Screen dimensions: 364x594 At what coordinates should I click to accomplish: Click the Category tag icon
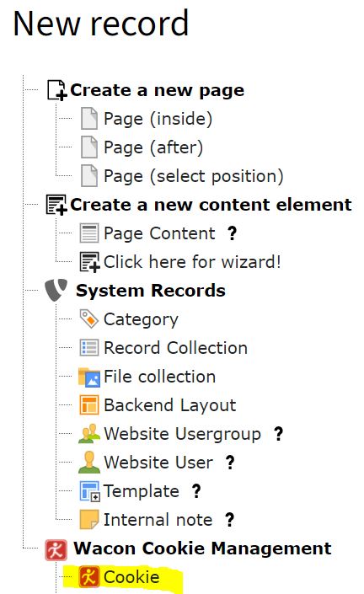[x=89, y=318]
